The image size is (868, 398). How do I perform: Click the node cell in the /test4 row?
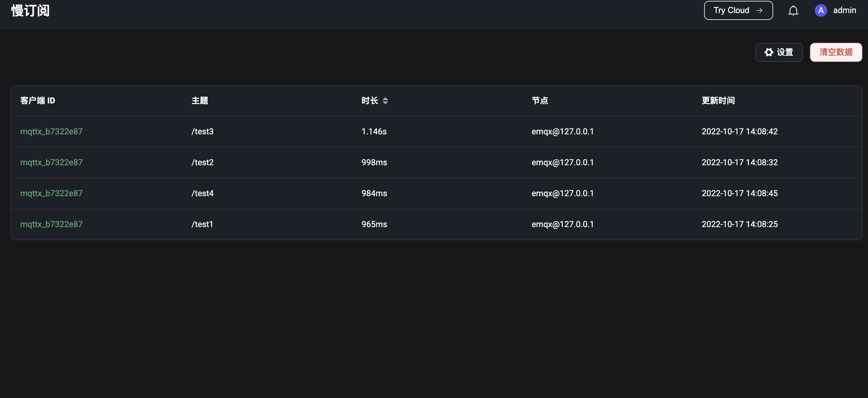click(562, 193)
